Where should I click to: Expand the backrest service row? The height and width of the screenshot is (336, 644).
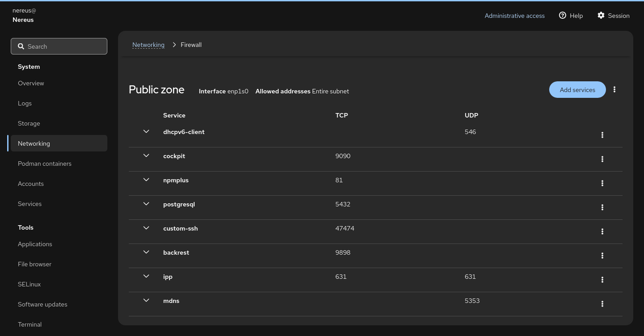(146, 252)
